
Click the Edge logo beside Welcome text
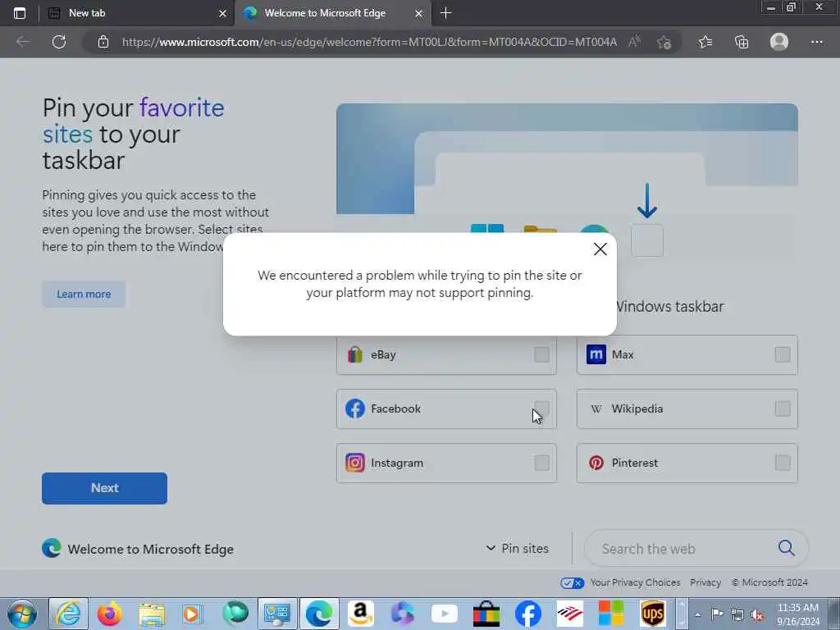(52, 548)
